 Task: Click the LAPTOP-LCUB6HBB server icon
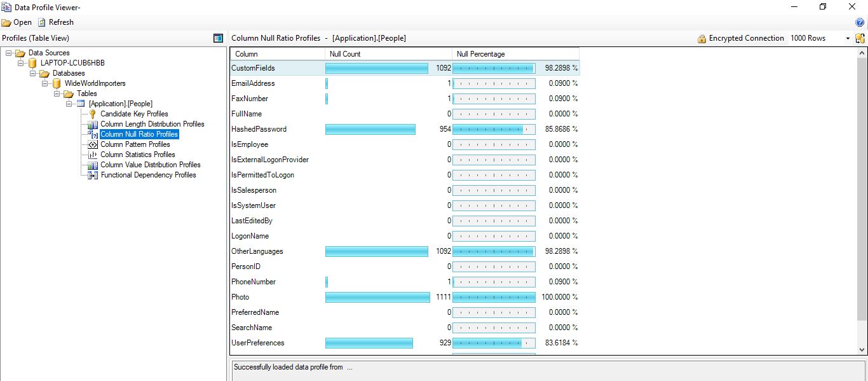click(32, 64)
